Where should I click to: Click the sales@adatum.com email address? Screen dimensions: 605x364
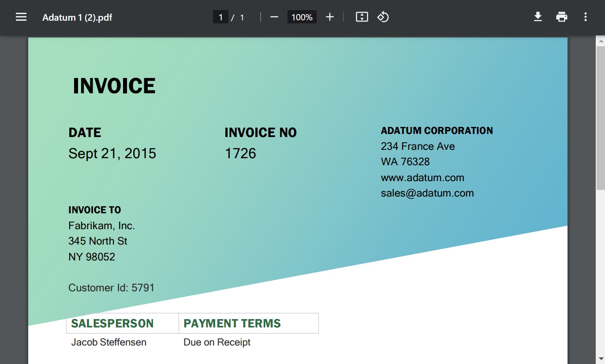(x=427, y=193)
